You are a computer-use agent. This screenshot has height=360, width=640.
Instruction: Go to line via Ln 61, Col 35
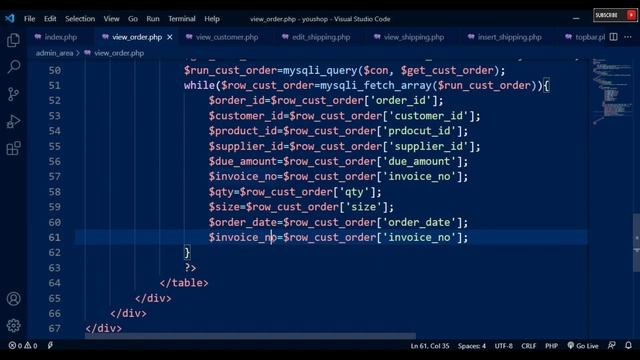[x=430, y=346]
